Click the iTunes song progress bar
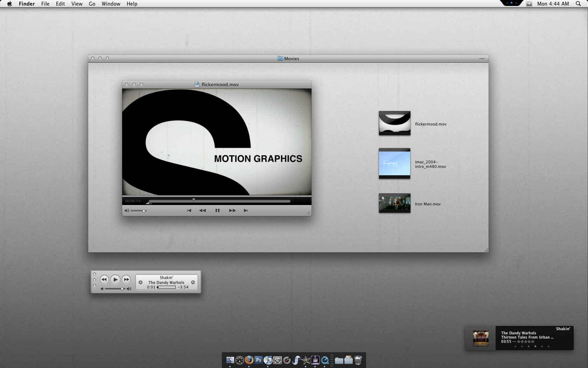 coord(166,287)
